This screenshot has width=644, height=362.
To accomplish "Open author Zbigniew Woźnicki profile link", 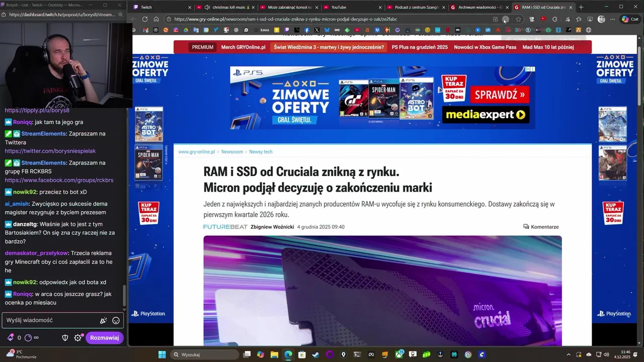I will (x=272, y=227).
